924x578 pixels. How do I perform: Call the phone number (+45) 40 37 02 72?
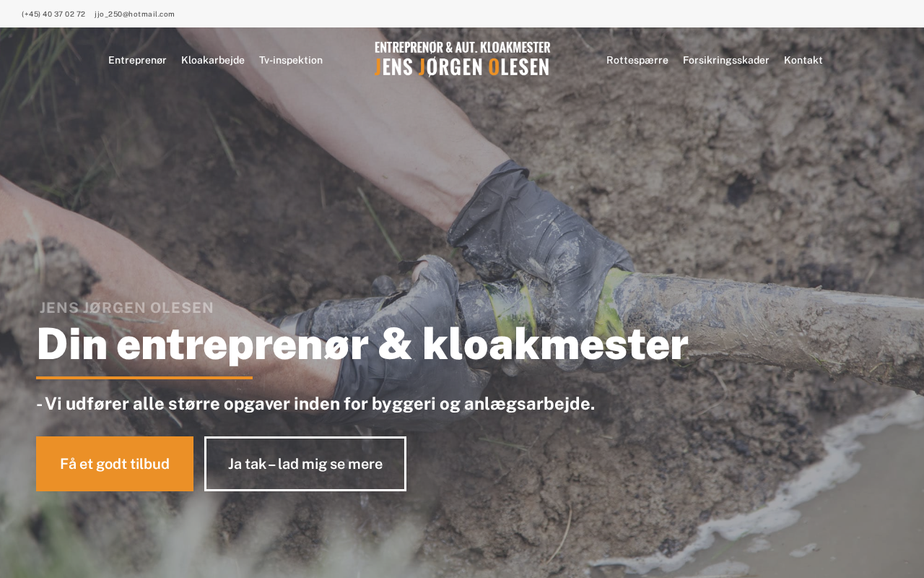53,14
